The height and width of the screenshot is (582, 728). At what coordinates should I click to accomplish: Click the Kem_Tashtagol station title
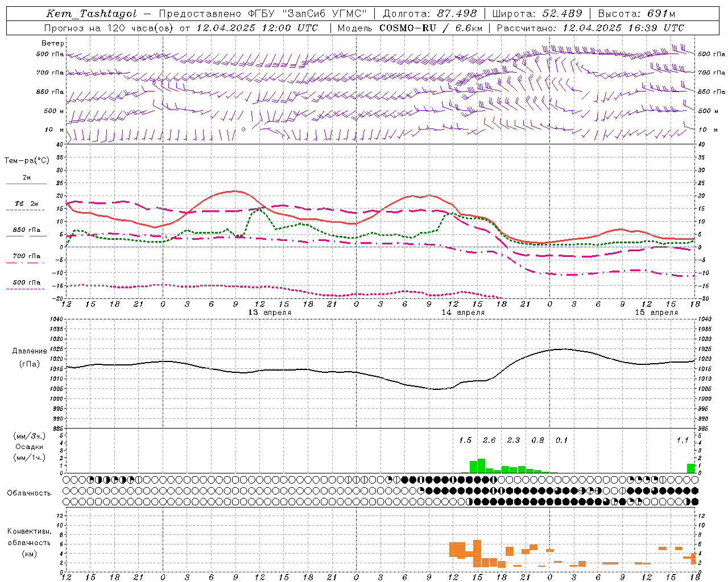coord(92,14)
